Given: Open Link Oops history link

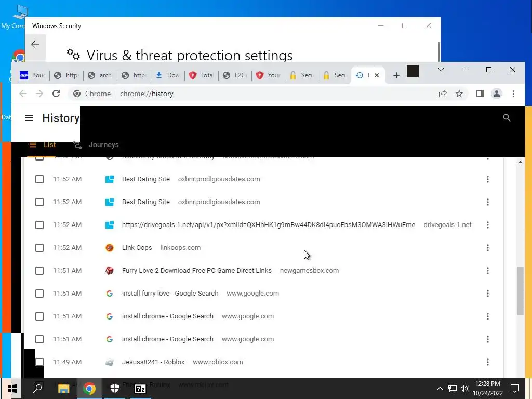Looking at the screenshot, I should [x=137, y=248].
